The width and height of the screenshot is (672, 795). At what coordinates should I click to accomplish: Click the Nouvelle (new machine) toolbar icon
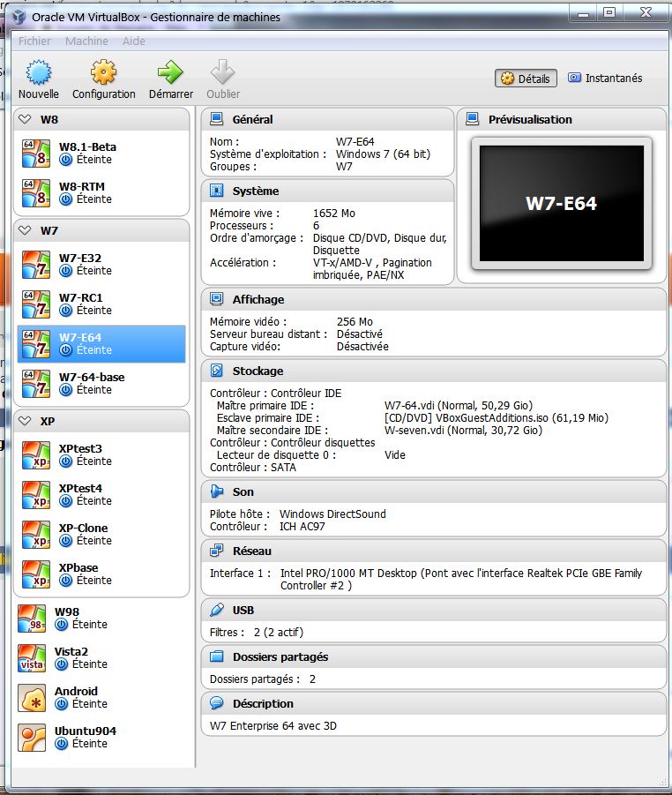39,72
